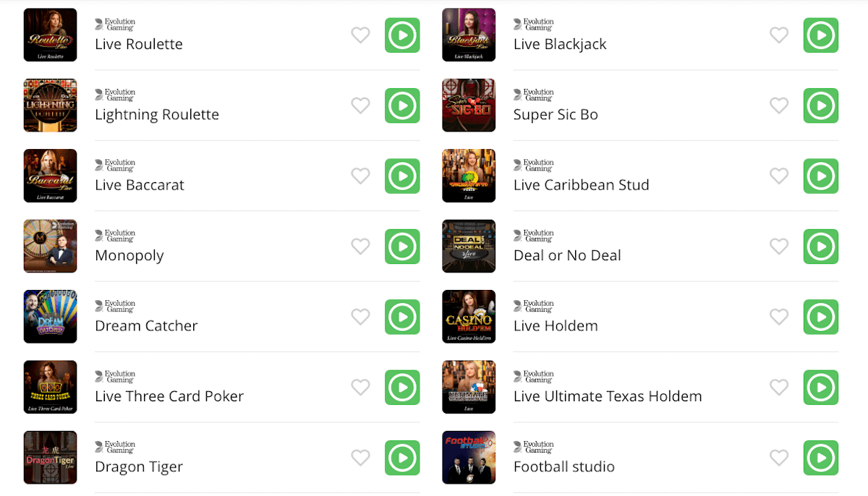The width and height of the screenshot is (868, 496).
Task: Click the Live Caribbean Stud game title
Action: point(582,185)
